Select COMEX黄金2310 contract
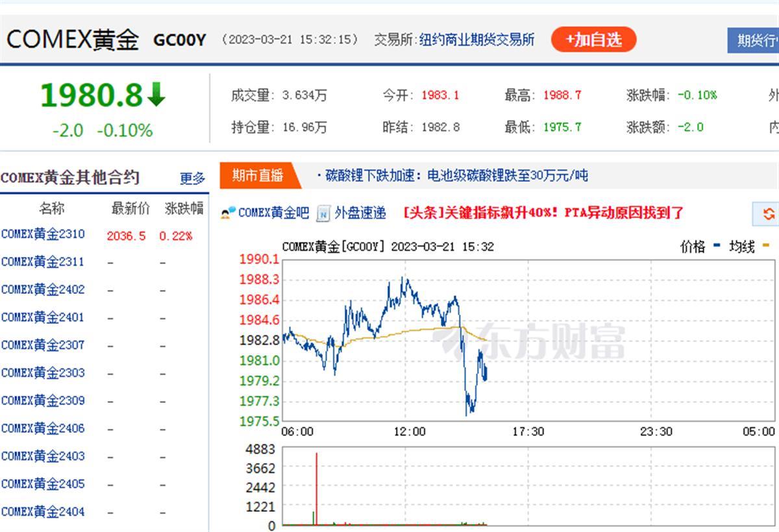Image resolution: width=779 pixels, height=532 pixels. tap(43, 234)
